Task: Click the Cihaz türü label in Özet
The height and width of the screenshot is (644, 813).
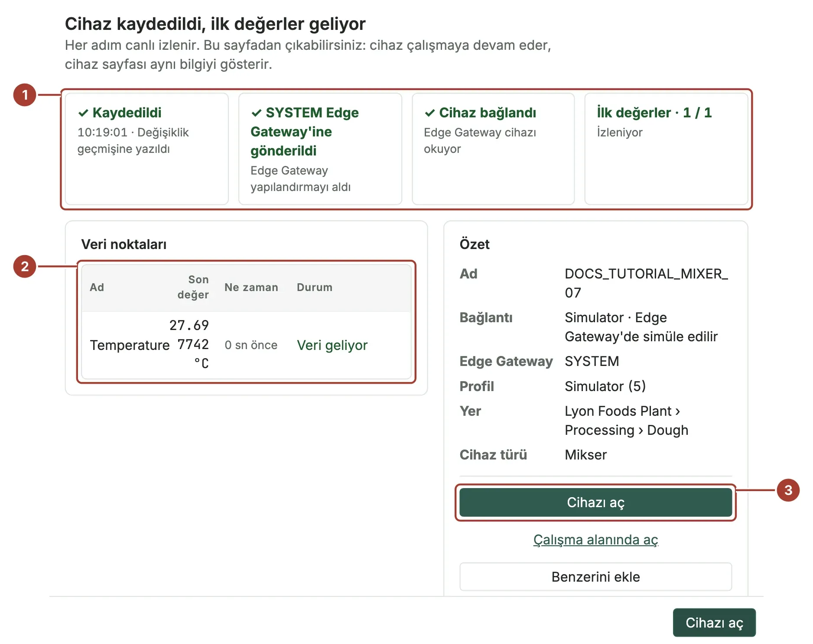Action: [x=493, y=455]
